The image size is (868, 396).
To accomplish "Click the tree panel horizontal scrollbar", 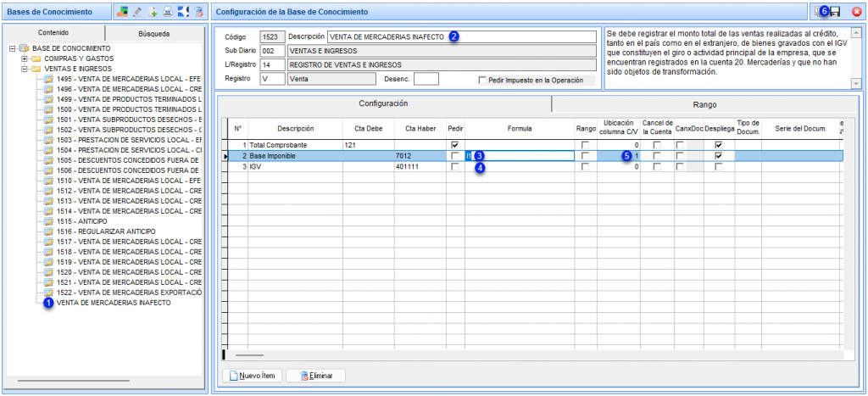I will pos(74,381).
